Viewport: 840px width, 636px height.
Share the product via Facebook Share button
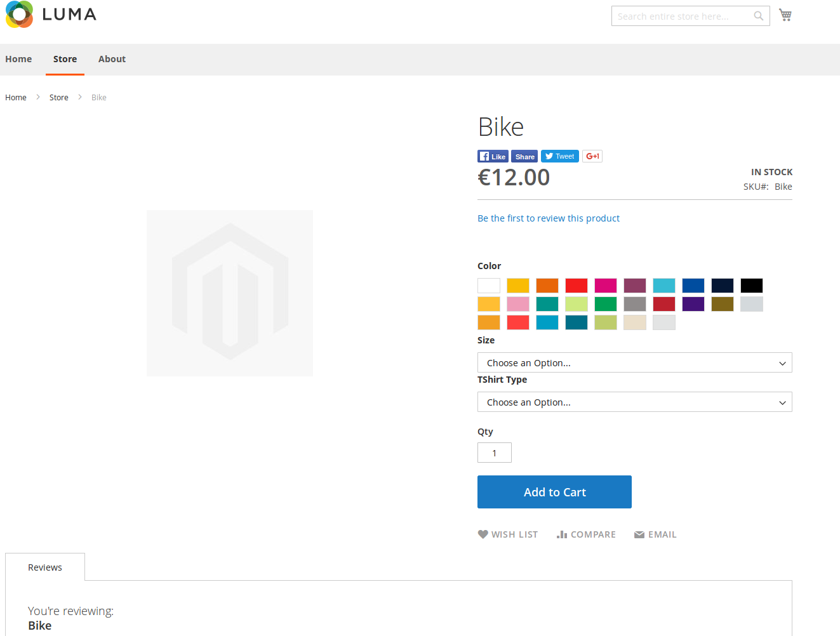[x=524, y=156]
